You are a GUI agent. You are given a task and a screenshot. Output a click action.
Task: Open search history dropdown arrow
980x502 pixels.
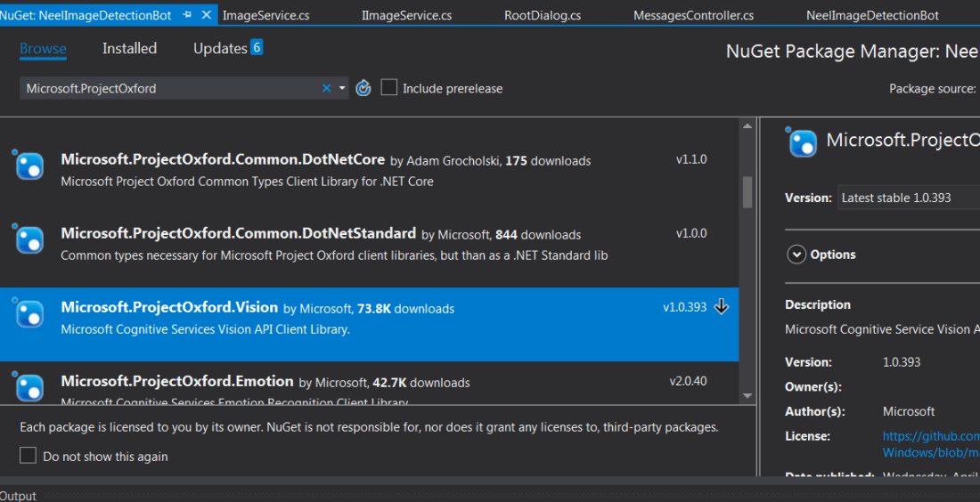[x=342, y=88]
